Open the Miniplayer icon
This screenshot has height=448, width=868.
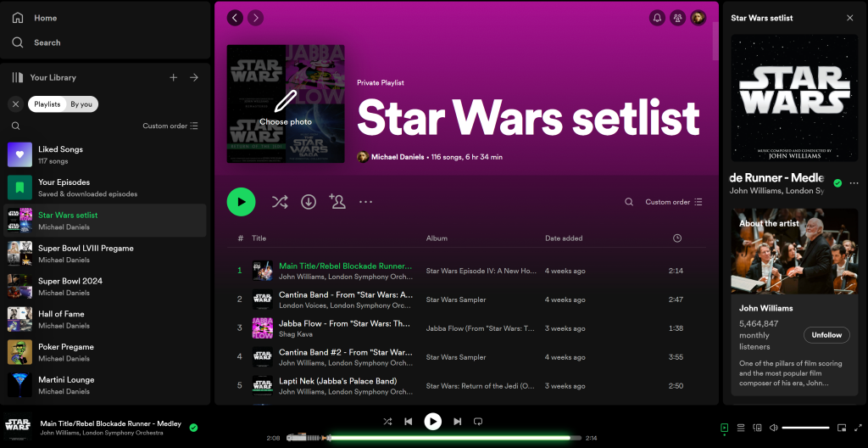click(842, 428)
